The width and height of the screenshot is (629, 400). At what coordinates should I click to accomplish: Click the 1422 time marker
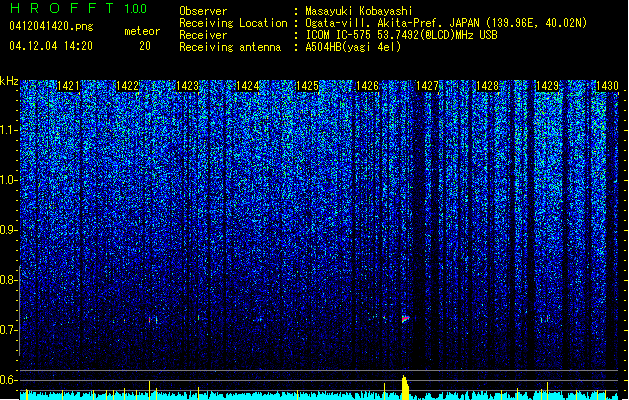(x=128, y=86)
